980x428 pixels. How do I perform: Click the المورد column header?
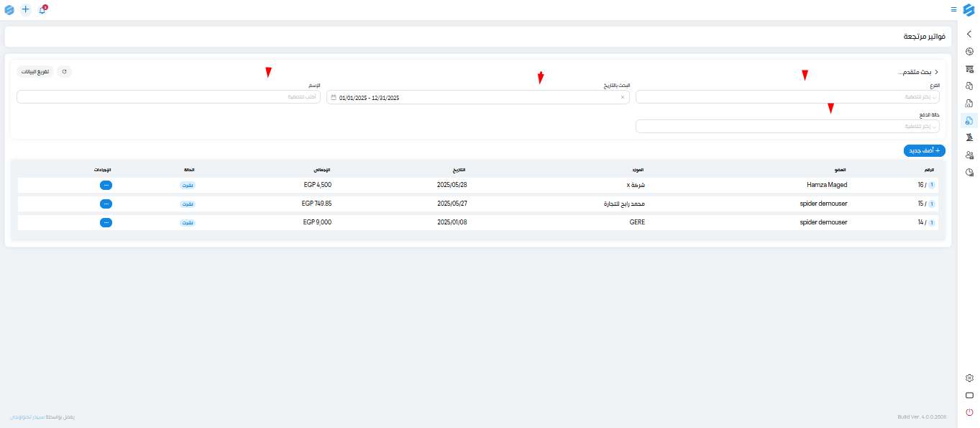637,169
